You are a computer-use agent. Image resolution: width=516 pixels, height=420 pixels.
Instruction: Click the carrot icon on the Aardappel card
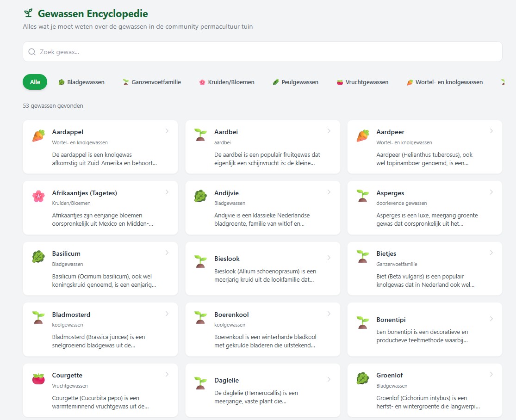[38, 135]
